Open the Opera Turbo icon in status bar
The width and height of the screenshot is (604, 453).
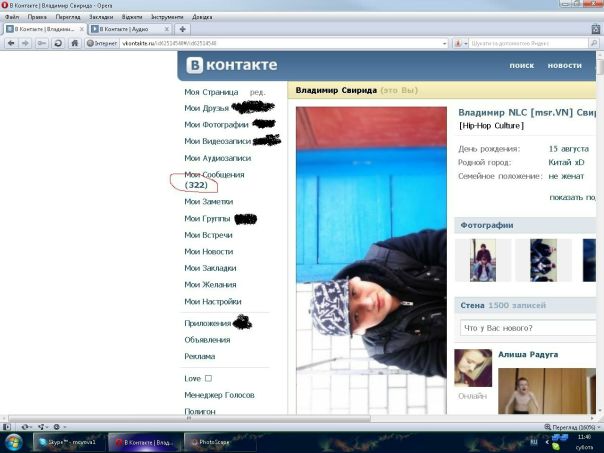(x=59, y=427)
